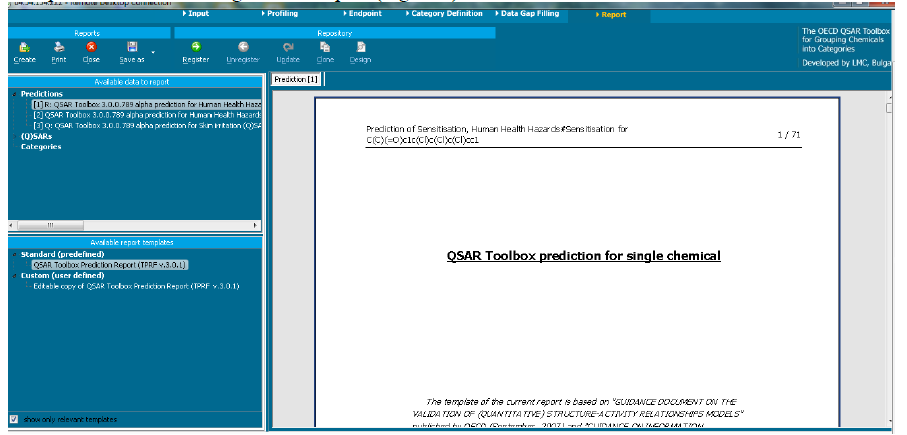This screenshot has height=435, width=907.
Task: Click the Design icon
Action: point(360,47)
